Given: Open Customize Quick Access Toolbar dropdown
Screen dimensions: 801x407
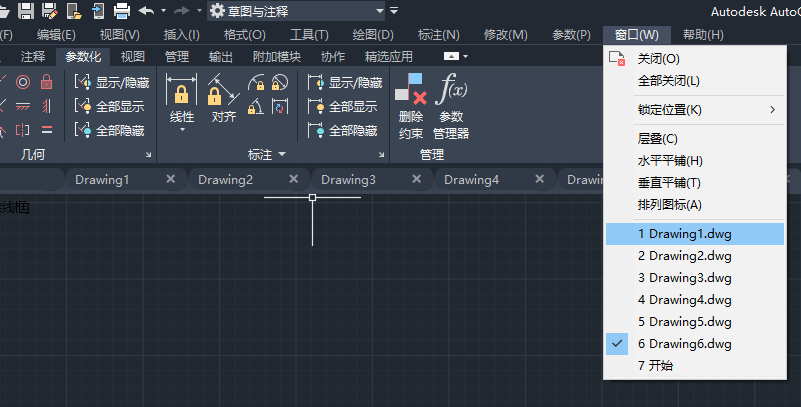Looking at the screenshot, I should [394, 10].
